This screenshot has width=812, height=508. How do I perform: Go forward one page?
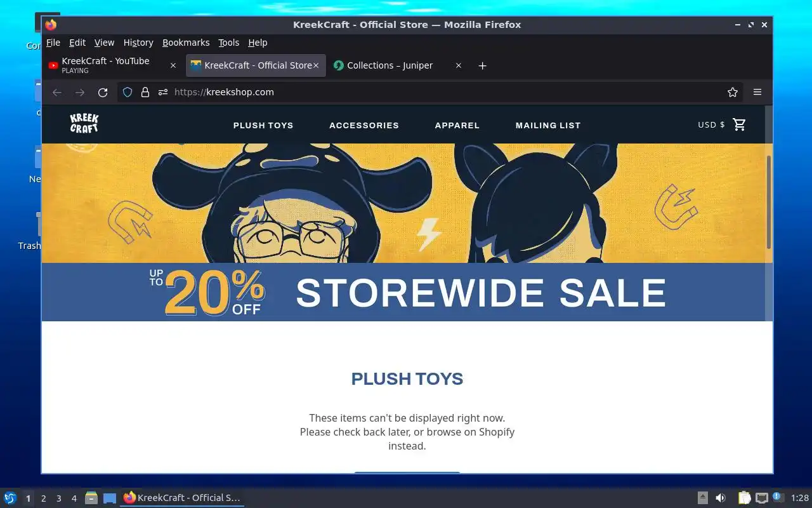coord(80,92)
